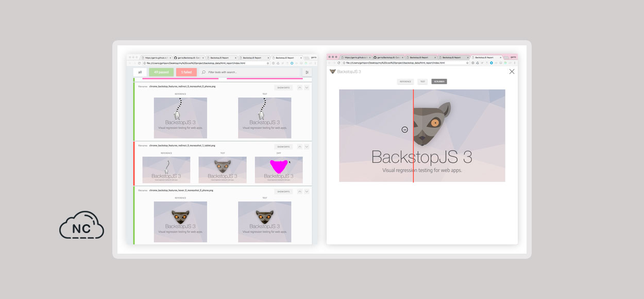Click down chevron for hover_0_moneyshot_0_phone.png
Viewport: 644px width, 299px height.
pos(307,191)
